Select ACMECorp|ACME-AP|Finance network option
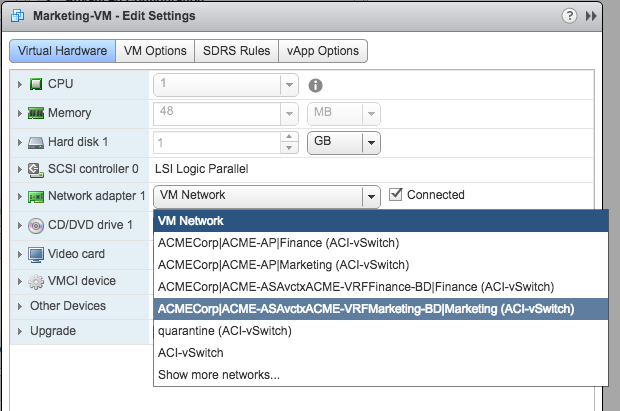Screen dimensions: 620x411 coord(381,242)
